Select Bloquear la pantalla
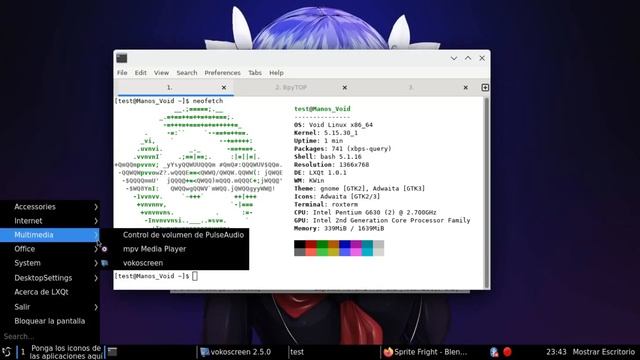The height and width of the screenshot is (360, 640). pos(50,321)
